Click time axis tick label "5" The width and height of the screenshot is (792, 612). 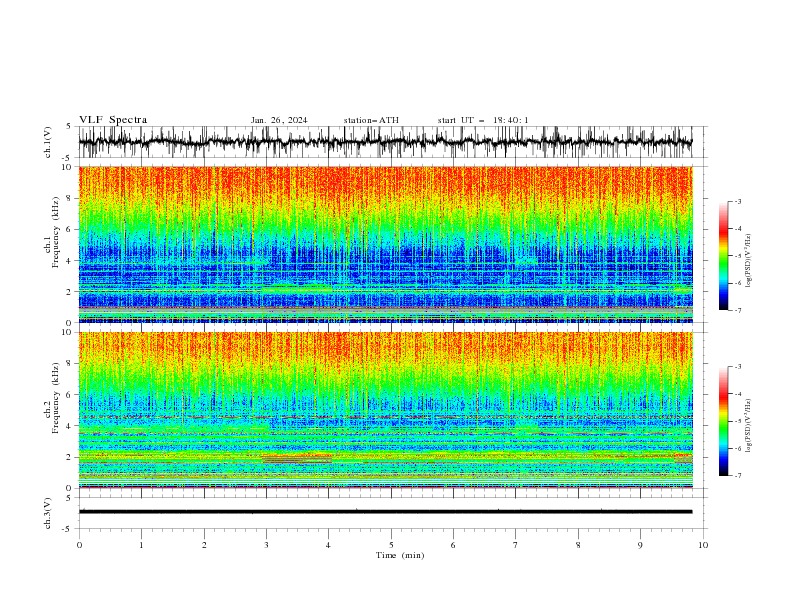pyautogui.click(x=391, y=545)
